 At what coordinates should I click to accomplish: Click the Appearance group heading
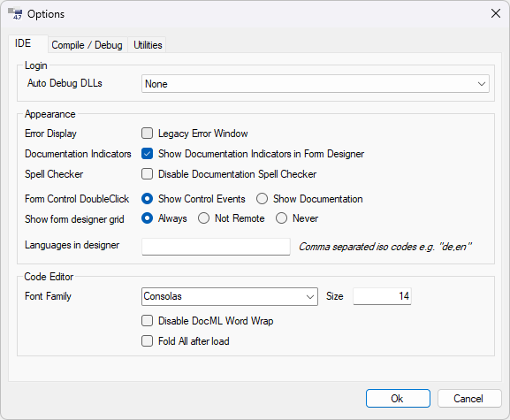50,114
